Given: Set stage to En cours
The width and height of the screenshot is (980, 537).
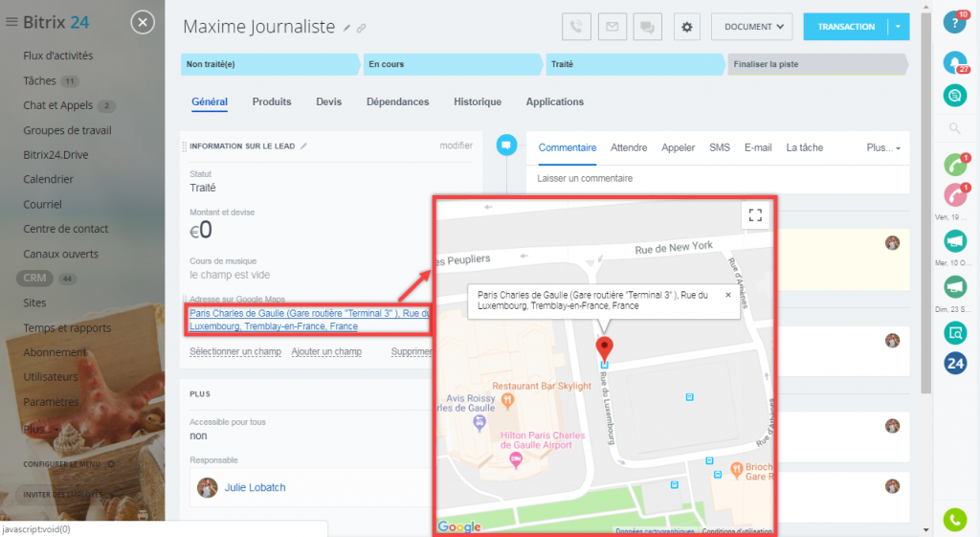Looking at the screenshot, I should pyautogui.click(x=453, y=64).
